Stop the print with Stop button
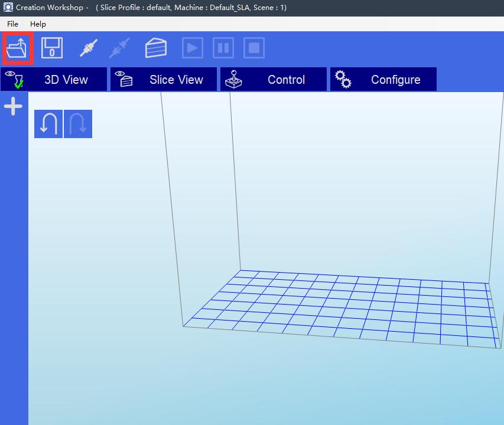The image size is (504, 425). (254, 48)
